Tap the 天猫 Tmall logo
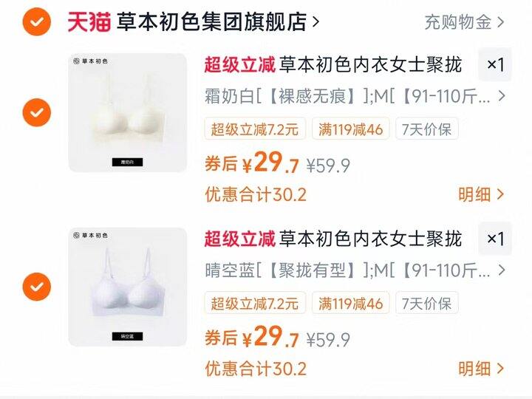This screenshot has width=532, height=399. [89, 22]
